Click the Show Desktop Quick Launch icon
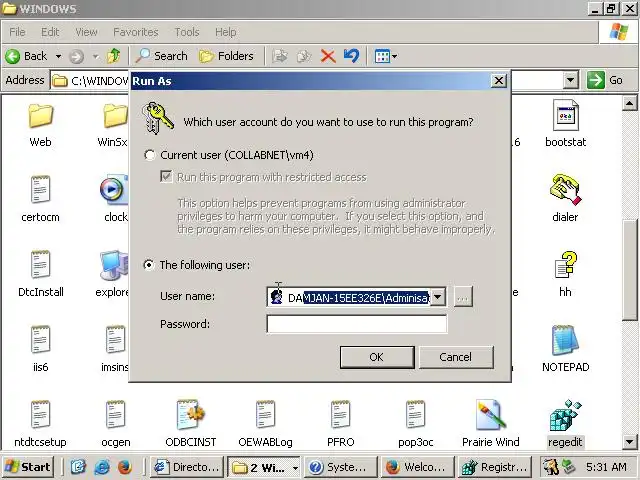 pos(78,467)
